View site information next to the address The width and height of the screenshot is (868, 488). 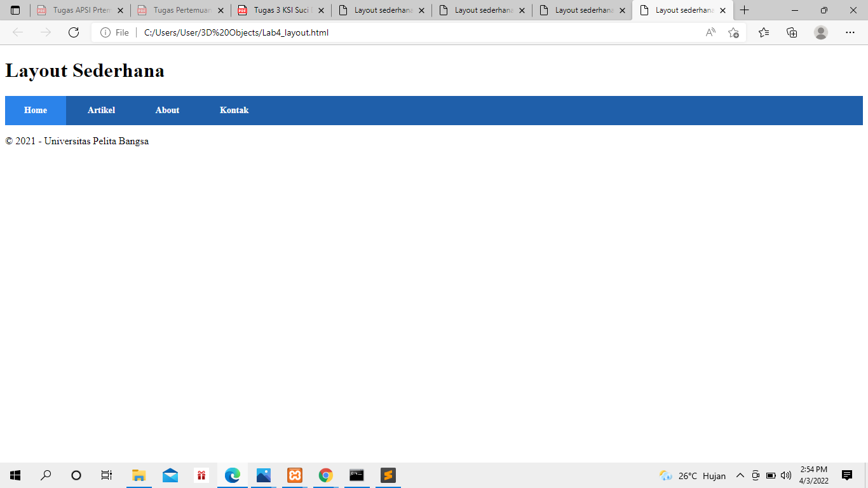pos(105,32)
